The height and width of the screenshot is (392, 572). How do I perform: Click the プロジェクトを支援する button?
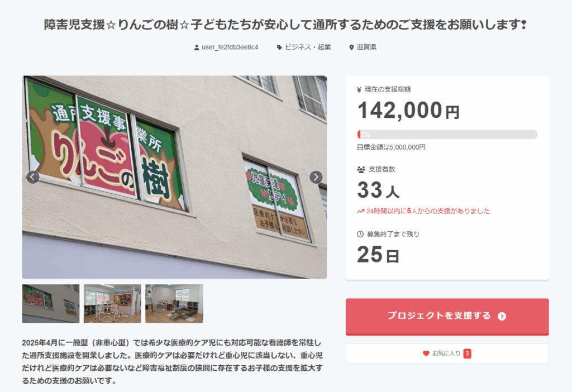447,317
